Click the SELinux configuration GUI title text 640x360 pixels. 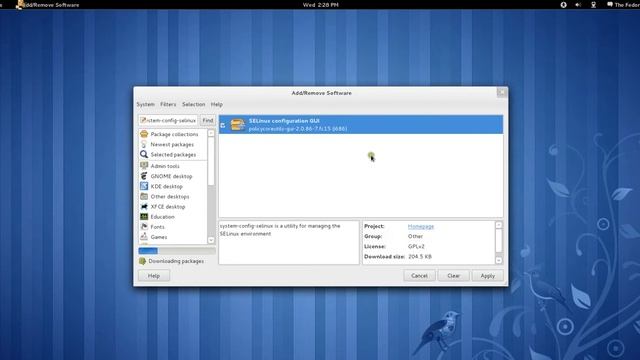284,121
